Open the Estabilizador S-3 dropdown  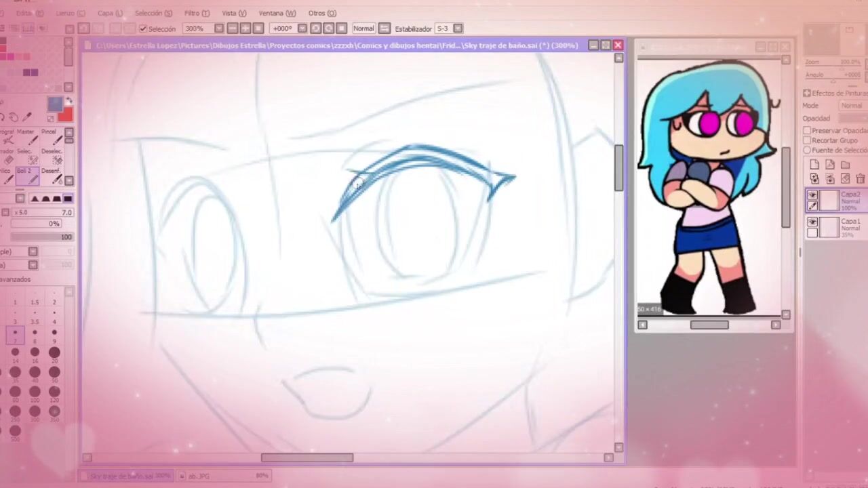pyautogui.click(x=458, y=28)
